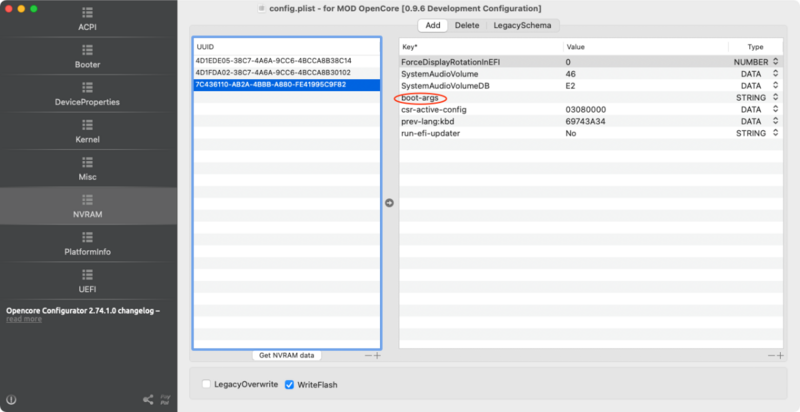Open the Misc section in sidebar

pyautogui.click(x=87, y=169)
